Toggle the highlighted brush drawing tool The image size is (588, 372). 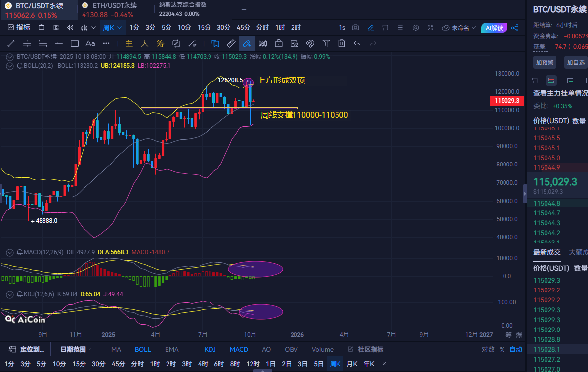247,43
